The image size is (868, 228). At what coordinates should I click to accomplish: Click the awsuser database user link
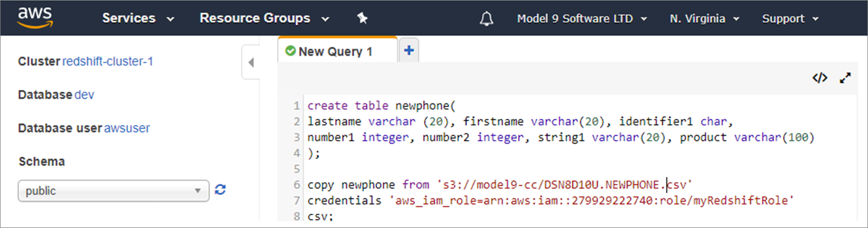[x=127, y=128]
